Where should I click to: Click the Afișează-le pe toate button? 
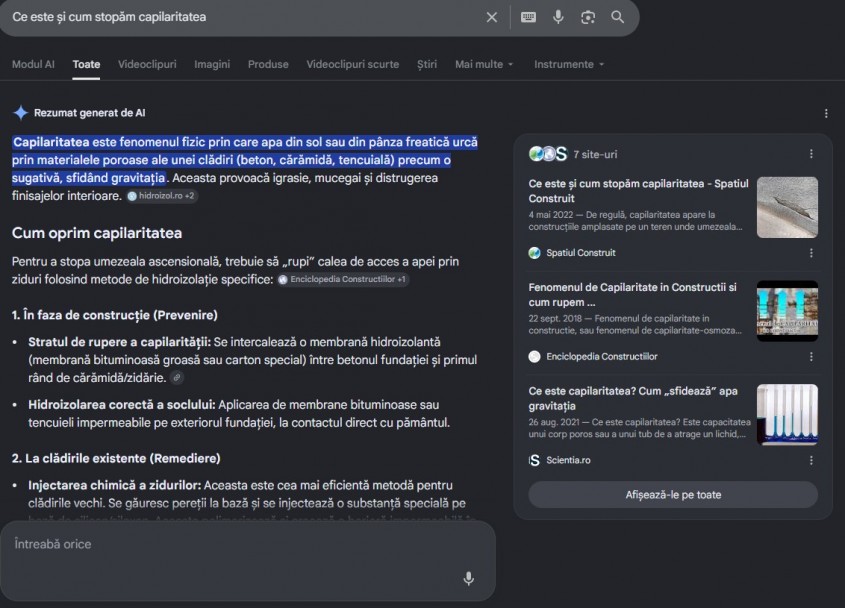[x=673, y=495]
